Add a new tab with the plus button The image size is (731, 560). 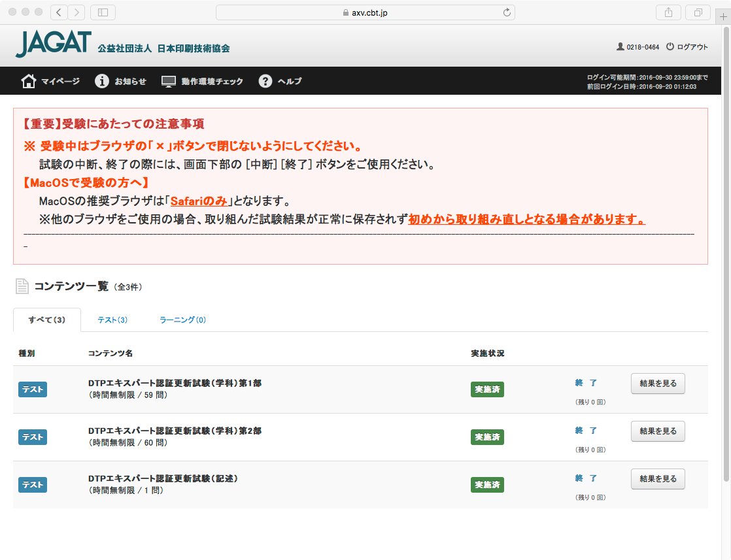pos(723,17)
